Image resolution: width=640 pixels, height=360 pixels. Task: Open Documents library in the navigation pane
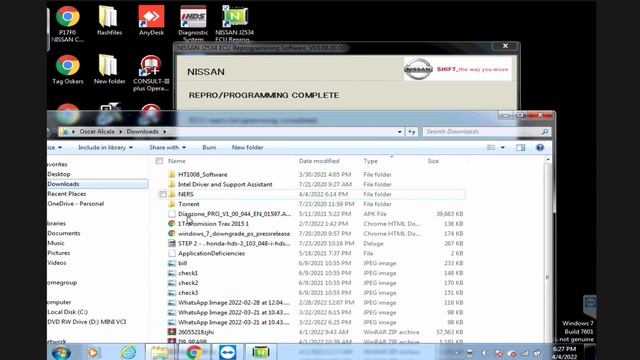coord(64,233)
